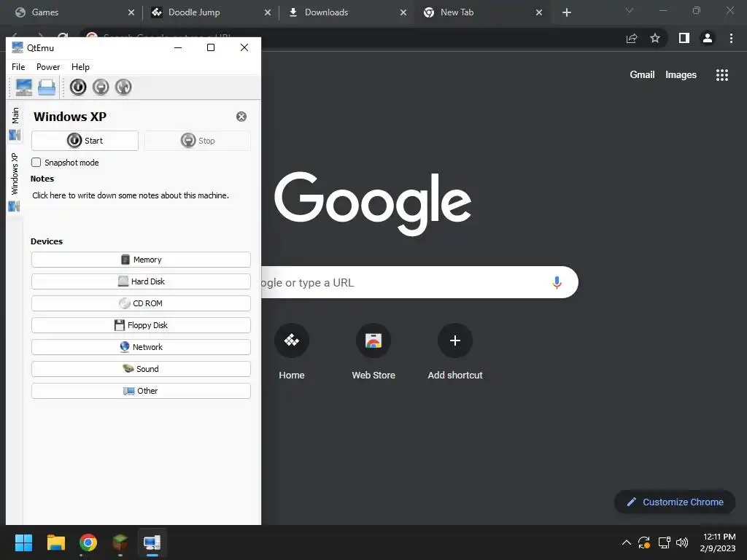Open the Windows Start menu
Image resolution: width=747 pixels, height=560 pixels.
pos(23,542)
